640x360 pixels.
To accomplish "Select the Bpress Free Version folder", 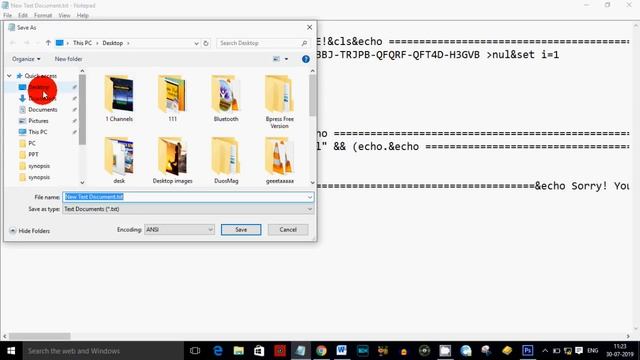I will 280,102.
